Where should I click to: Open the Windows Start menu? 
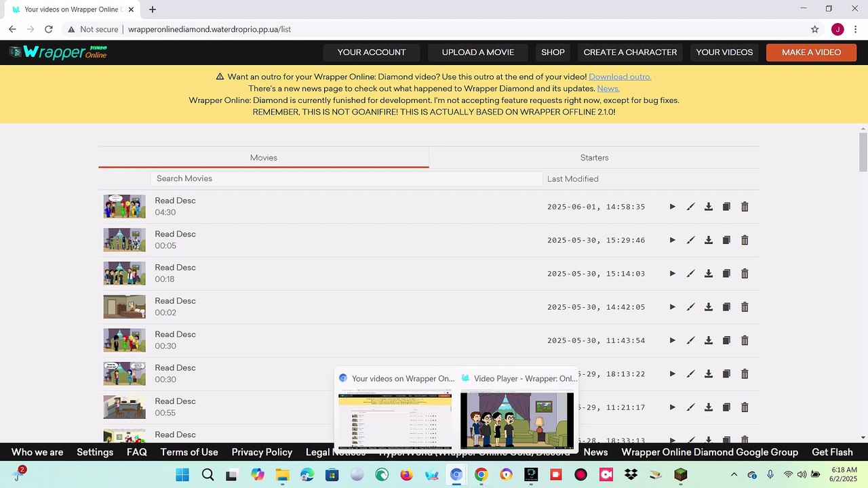(182, 474)
